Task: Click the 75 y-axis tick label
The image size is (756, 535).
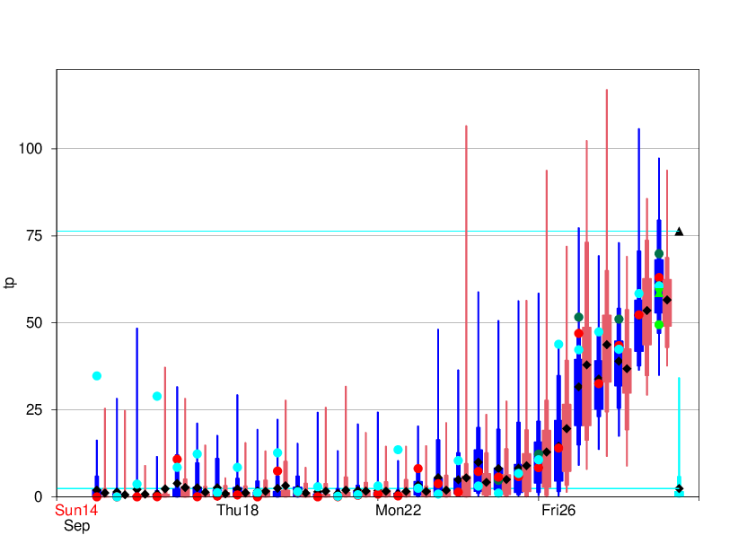Action: tap(35, 235)
